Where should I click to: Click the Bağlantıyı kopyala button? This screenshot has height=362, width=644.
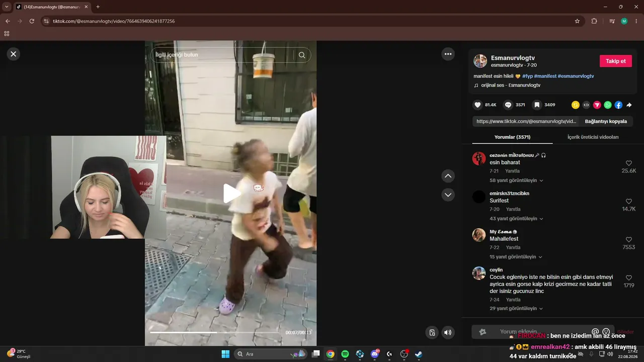pos(606,121)
